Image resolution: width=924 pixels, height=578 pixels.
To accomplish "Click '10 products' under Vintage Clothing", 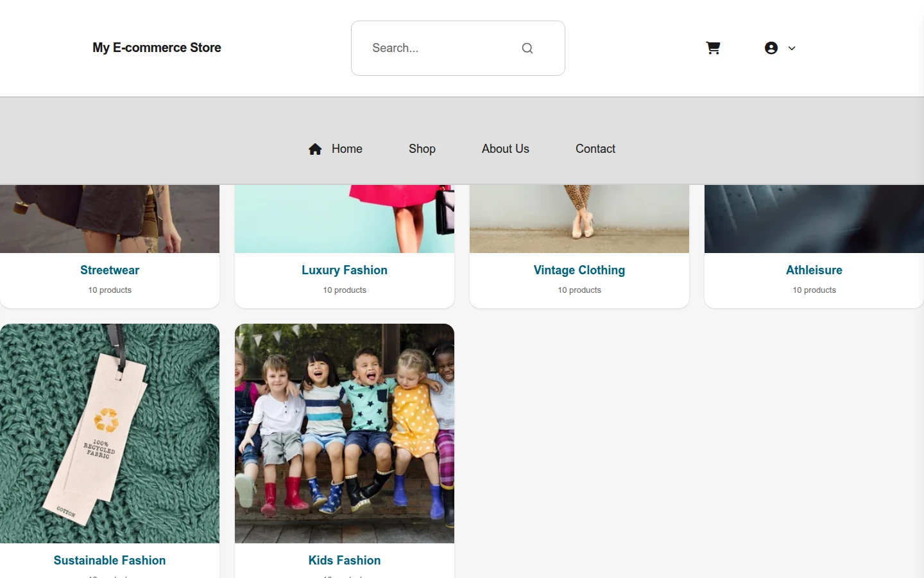I will pyautogui.click(x=579, y=290).
